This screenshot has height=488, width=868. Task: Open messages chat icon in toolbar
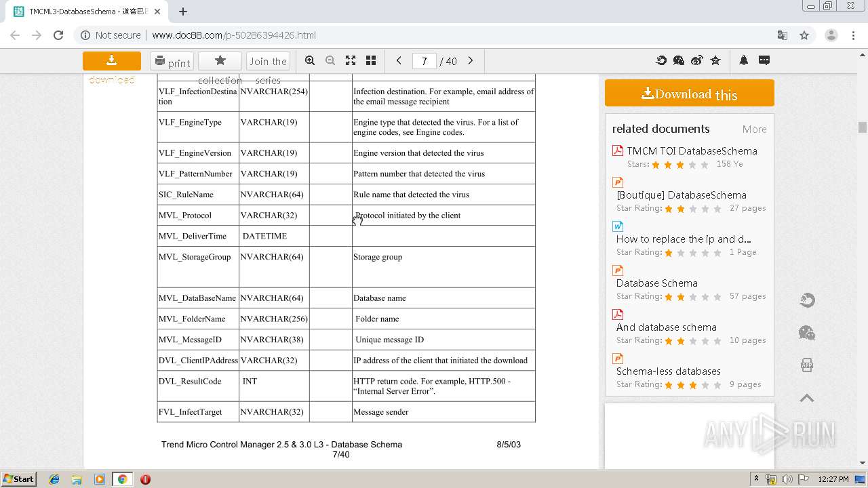pyautogui.click(x=764, y=60)
